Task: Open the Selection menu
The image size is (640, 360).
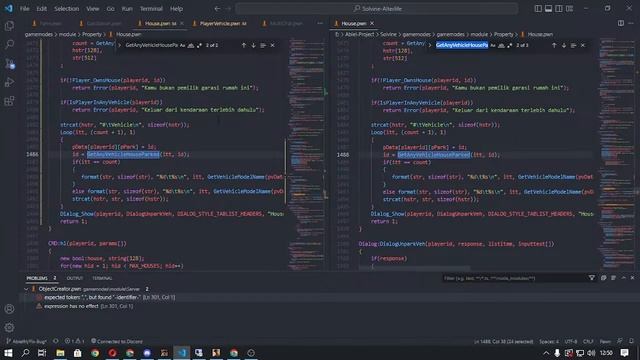Action: [x=67, y=9]
